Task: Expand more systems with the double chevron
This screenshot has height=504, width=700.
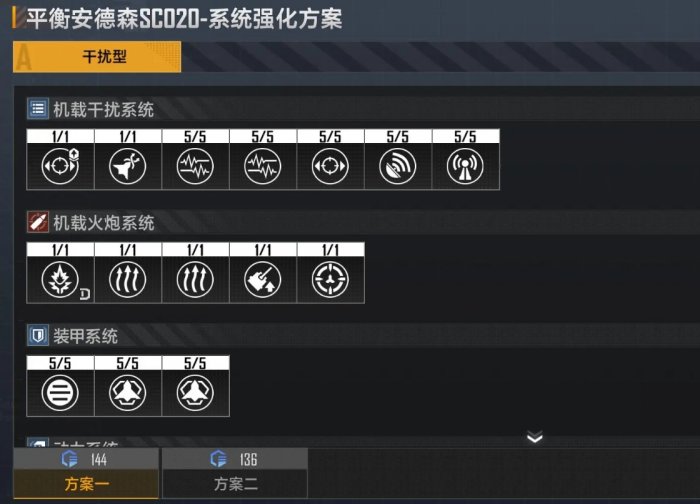Action: 534,437
